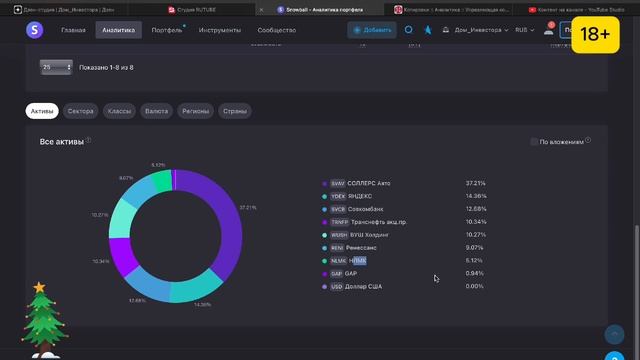Click the NLMK ticker badge
This screenshot has height=360, width=640.
pyautogui.click(x=338, y=261)
